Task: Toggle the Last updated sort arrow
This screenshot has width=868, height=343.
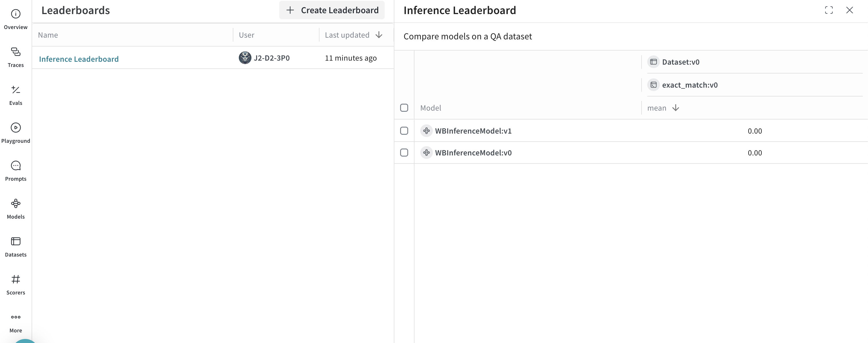Action: [379, 35]
